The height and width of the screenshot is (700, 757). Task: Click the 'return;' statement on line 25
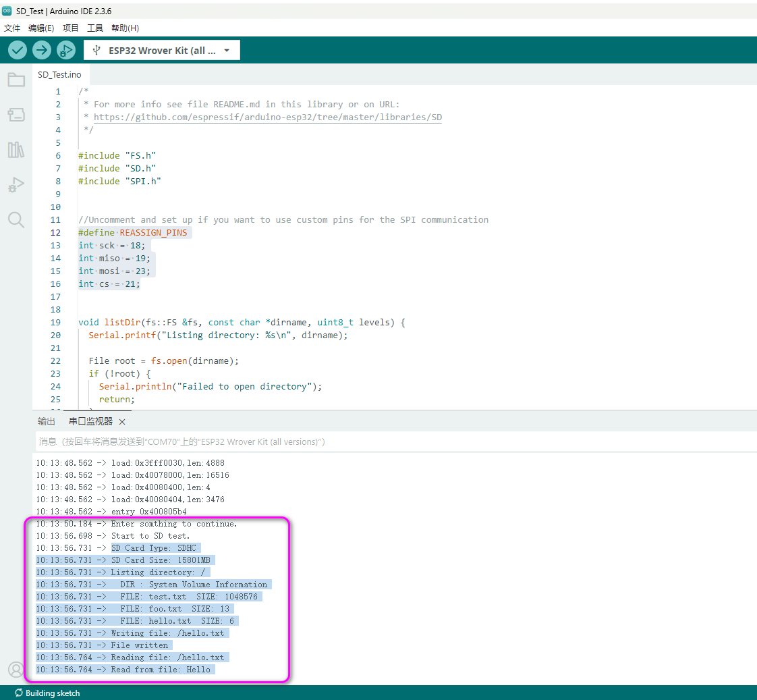(x=117, y=399)
